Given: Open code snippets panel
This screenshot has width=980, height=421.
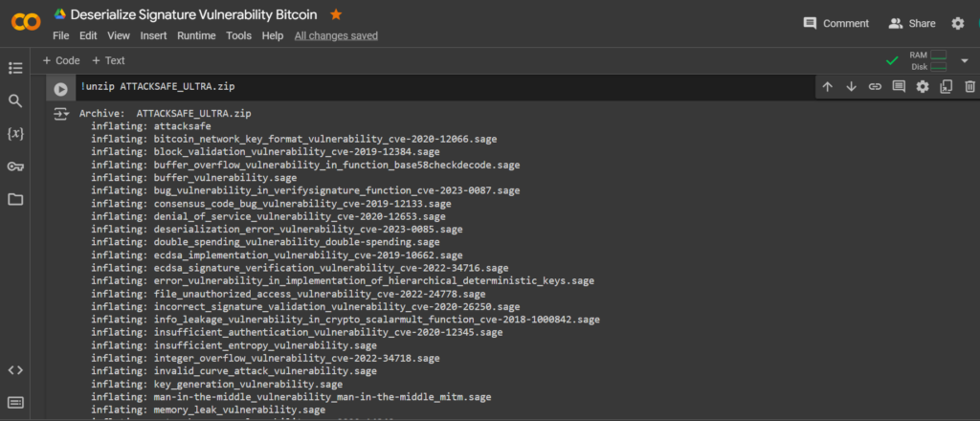Looking at the screenshot, I should [x=15, y=369].
